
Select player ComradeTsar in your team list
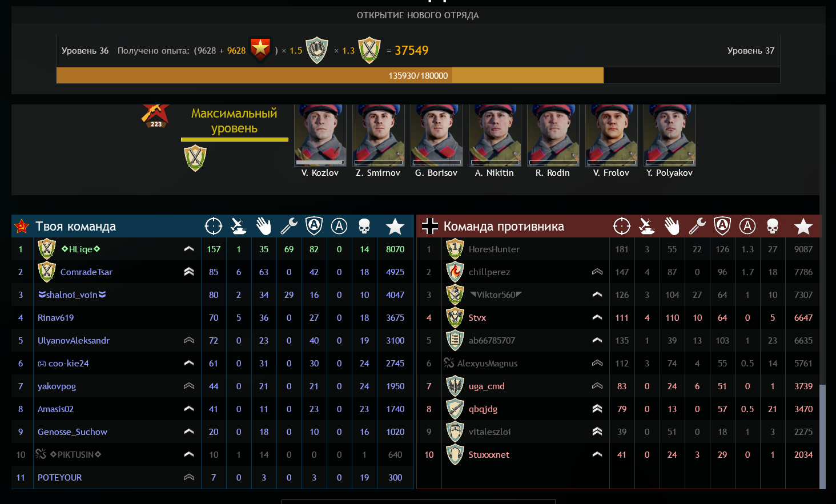(212, 272)
